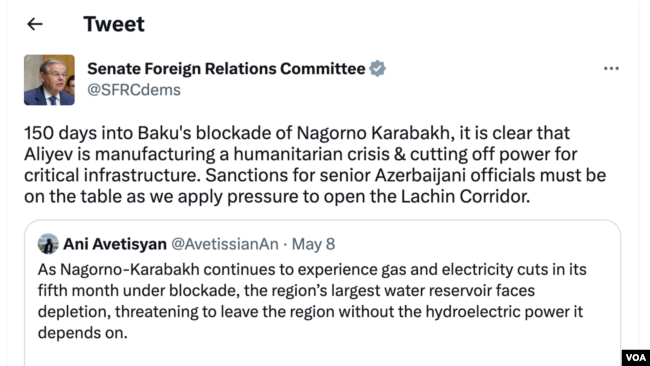
Task: Go back using the left arrow
Action: click(35, 24)
